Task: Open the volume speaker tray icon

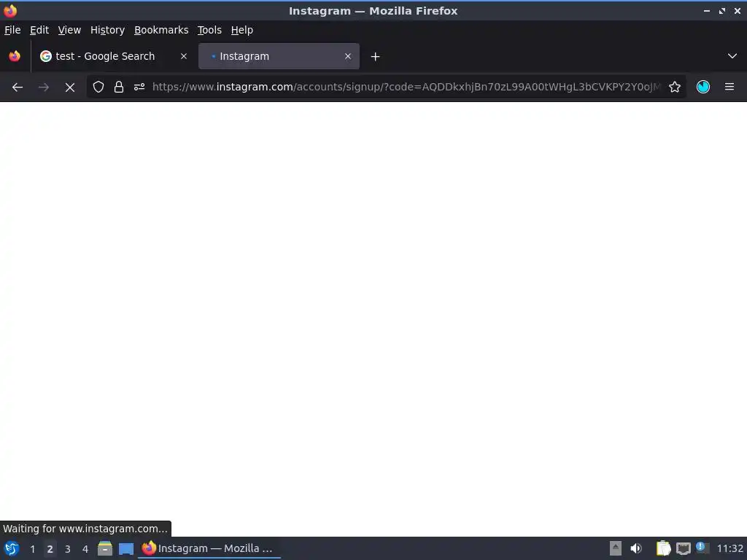Action: pyautogui.click(x=636, y=548)
